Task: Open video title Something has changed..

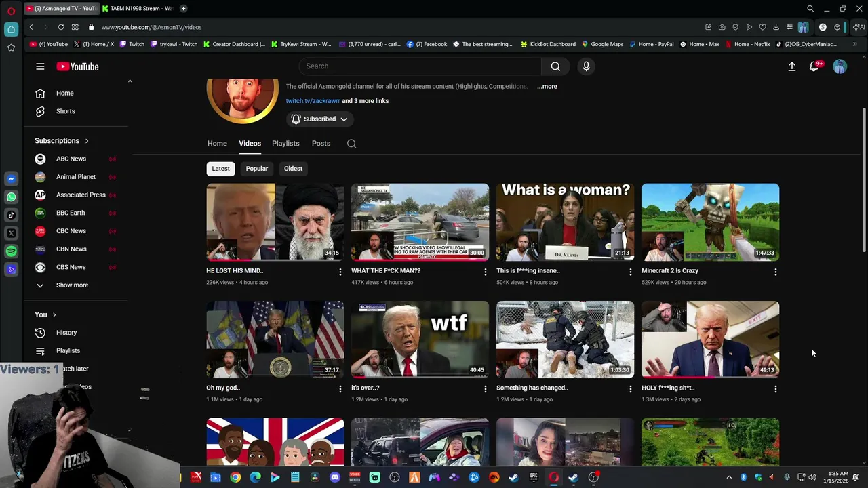Action: 532,388
